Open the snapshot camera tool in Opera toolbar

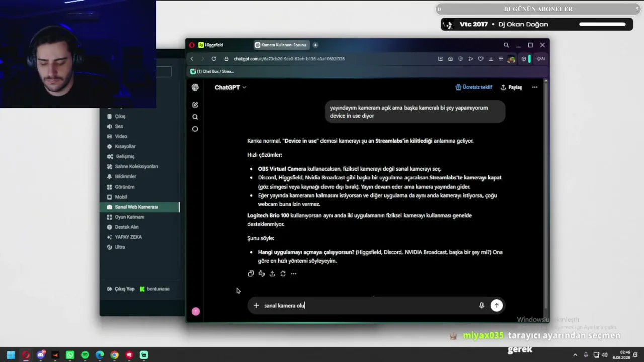pos(450,59)
